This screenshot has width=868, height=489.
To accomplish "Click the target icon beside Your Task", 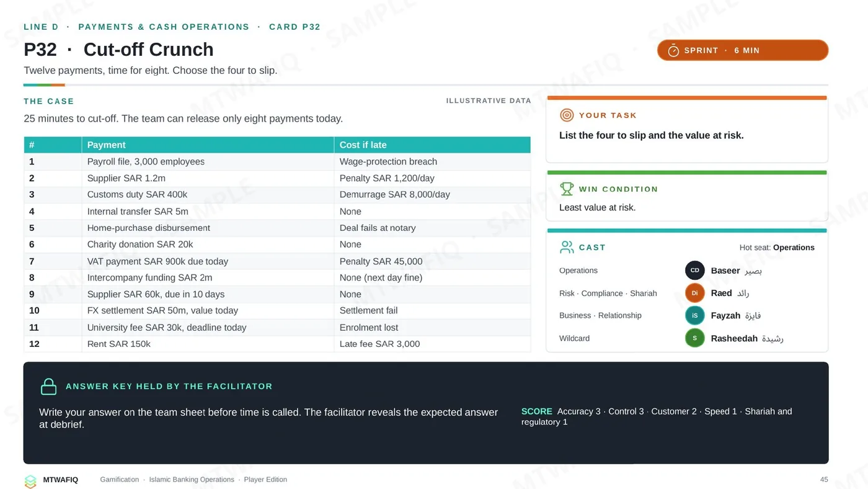I will click(x=567, y=115).
